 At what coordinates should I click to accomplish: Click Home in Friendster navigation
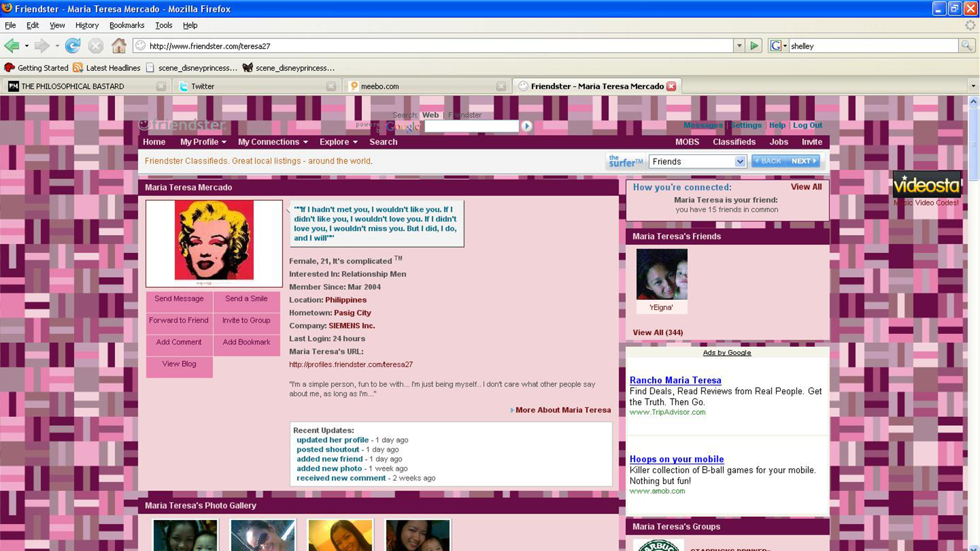(x=154, y=142)
